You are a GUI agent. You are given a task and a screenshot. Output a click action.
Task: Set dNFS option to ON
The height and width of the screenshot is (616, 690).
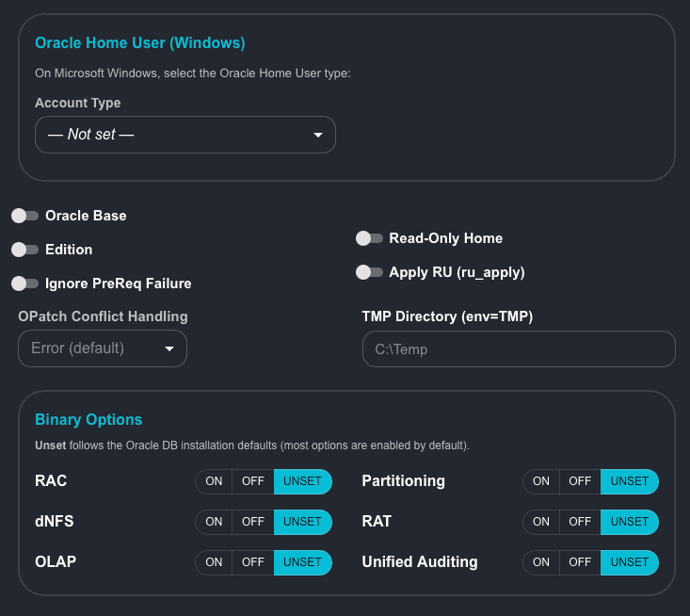[214, 522]
